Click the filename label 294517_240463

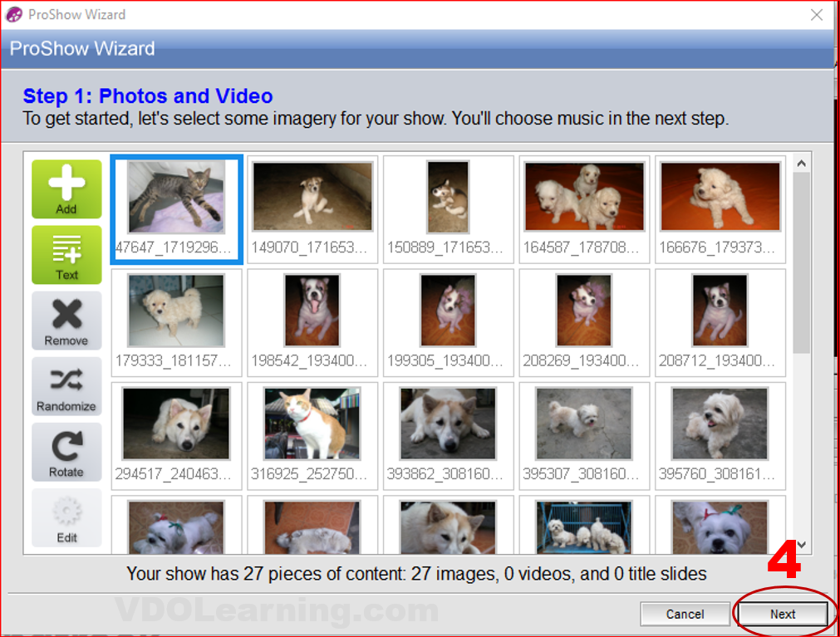click(173, 473)
